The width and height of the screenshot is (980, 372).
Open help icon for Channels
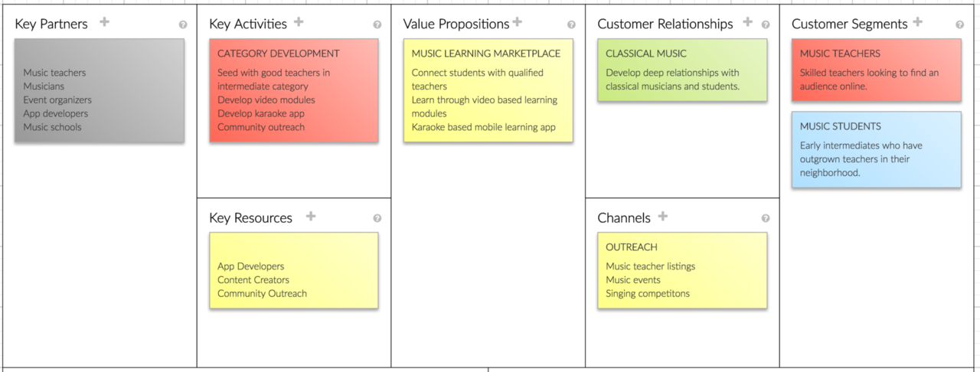[x=766, y=218]
